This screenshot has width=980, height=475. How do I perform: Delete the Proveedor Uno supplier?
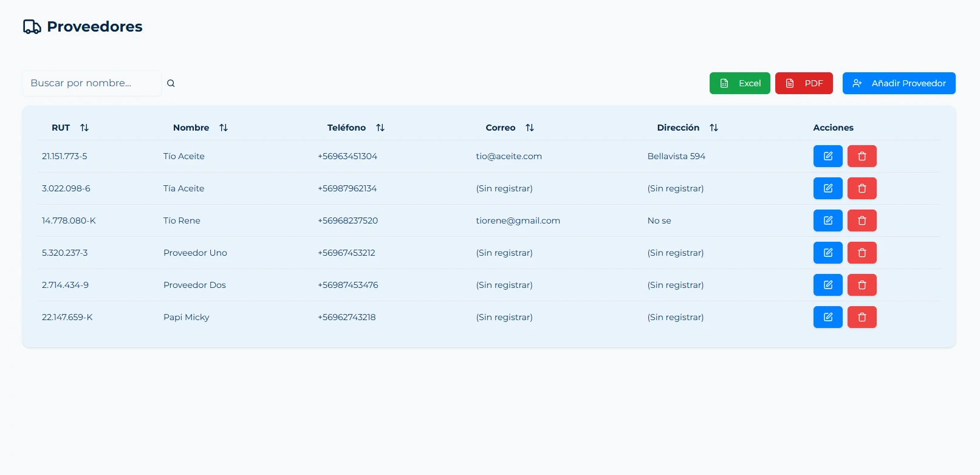pos(862,253)
